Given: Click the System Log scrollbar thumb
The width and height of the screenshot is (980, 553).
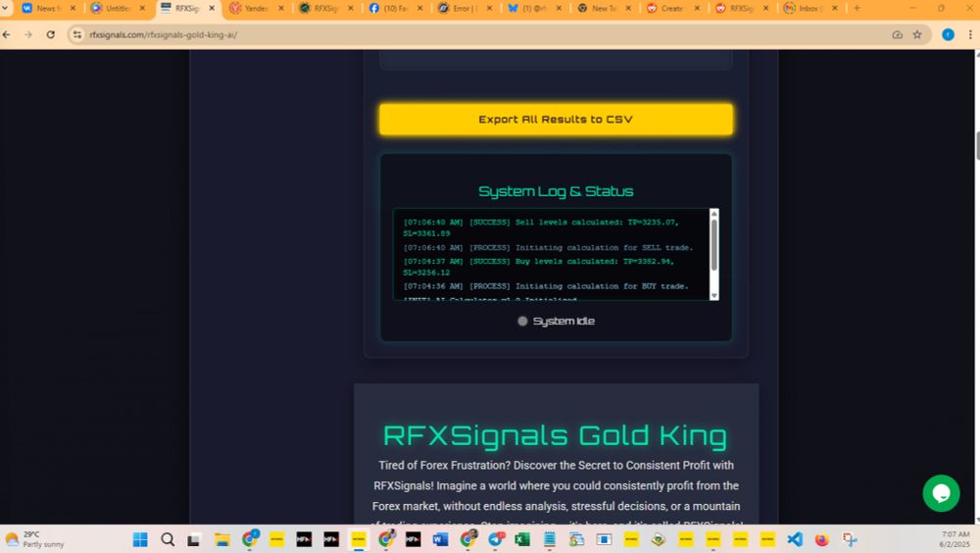Looking at the screenshot, I should (713, 245).
